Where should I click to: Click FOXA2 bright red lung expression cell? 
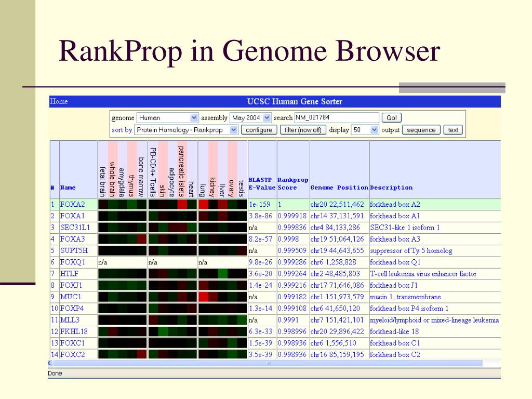click(203, 204)
